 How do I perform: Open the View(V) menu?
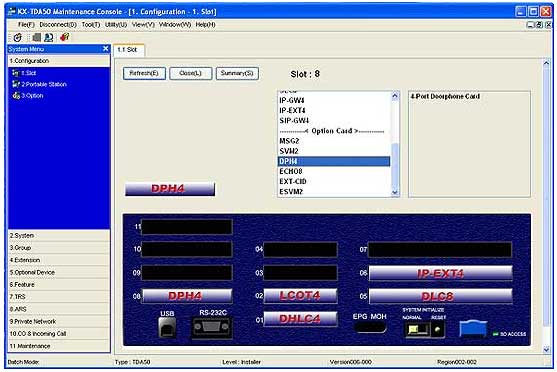[143, 25]
